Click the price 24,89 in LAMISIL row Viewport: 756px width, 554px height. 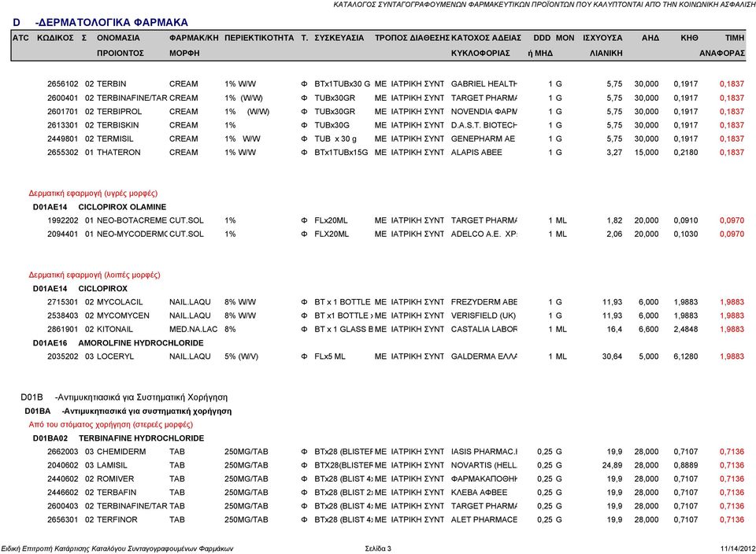[x=612, y=465]
